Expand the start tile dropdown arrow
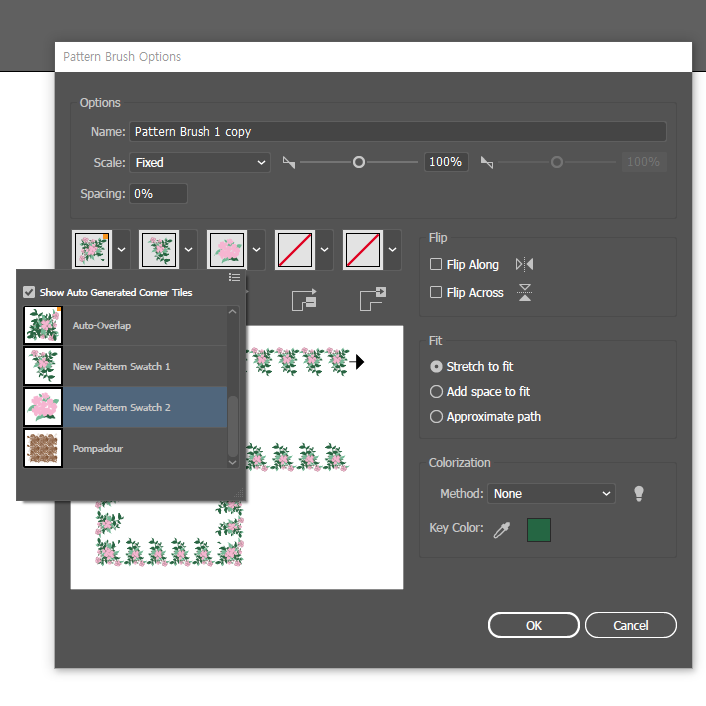 click(x=325, y=250)
